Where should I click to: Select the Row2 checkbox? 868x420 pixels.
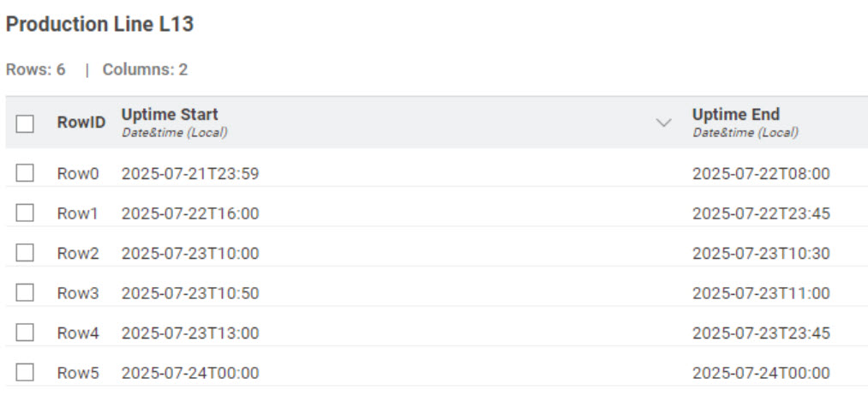[x=24, y=253]
